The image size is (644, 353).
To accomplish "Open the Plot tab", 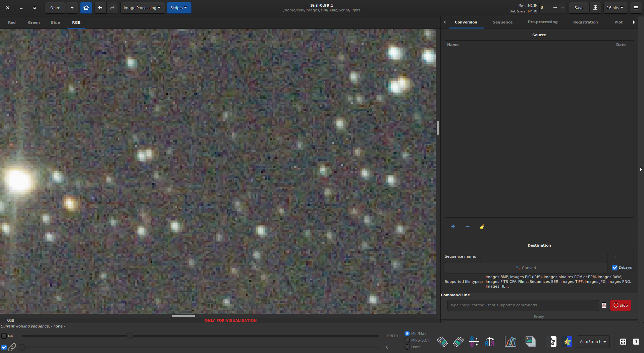I will [x=619, y=22].
